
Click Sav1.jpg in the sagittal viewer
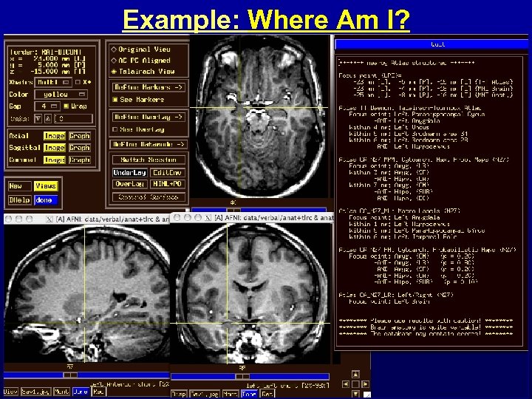pos(35,392)
